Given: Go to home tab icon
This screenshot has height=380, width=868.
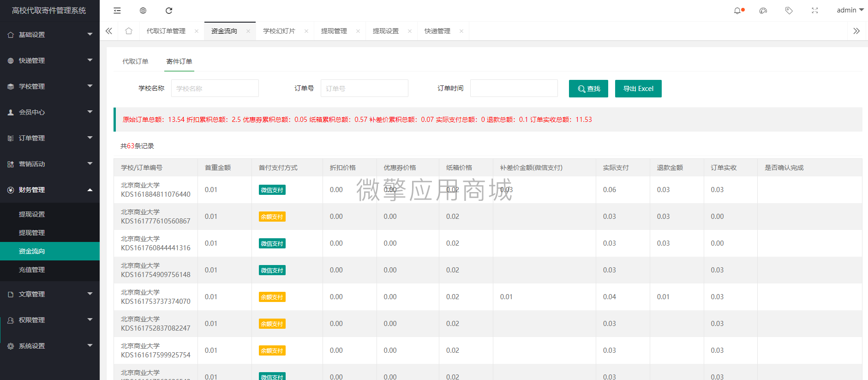Looking at the screenshot, I should point(129,31).
